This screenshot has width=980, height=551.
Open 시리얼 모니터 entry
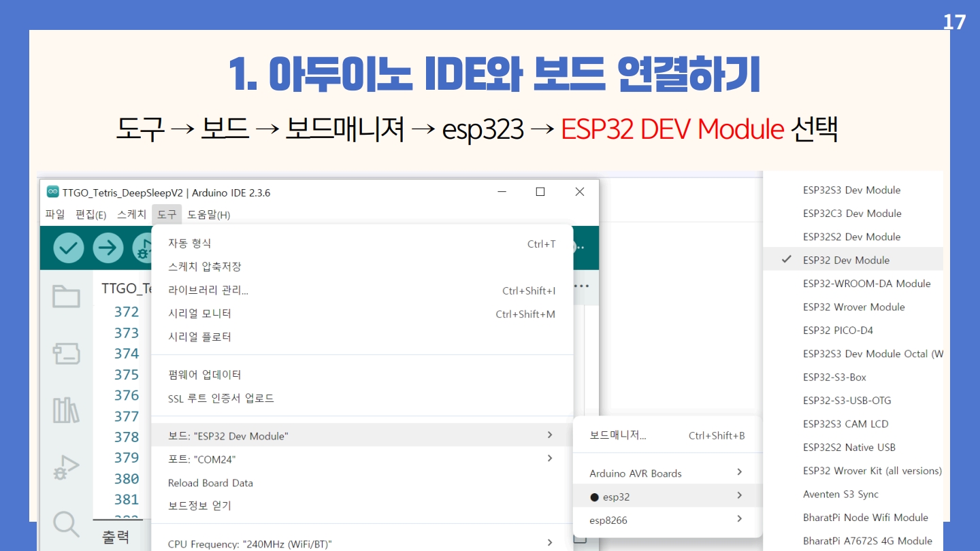pyautogui.click(x=362, y=314)
